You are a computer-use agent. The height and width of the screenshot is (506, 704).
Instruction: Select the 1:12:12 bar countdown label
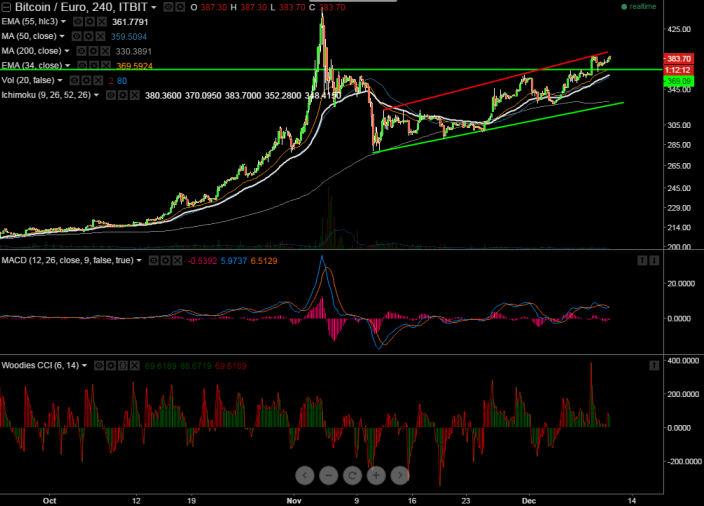pyautogui.click(x=678, y=70)
